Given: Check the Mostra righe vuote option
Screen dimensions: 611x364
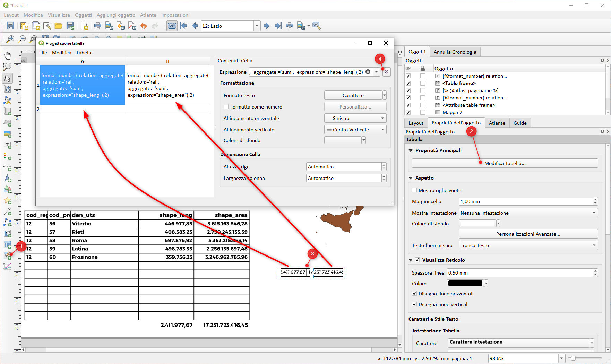Looking at the screenshot, I should tap(414, 190).
